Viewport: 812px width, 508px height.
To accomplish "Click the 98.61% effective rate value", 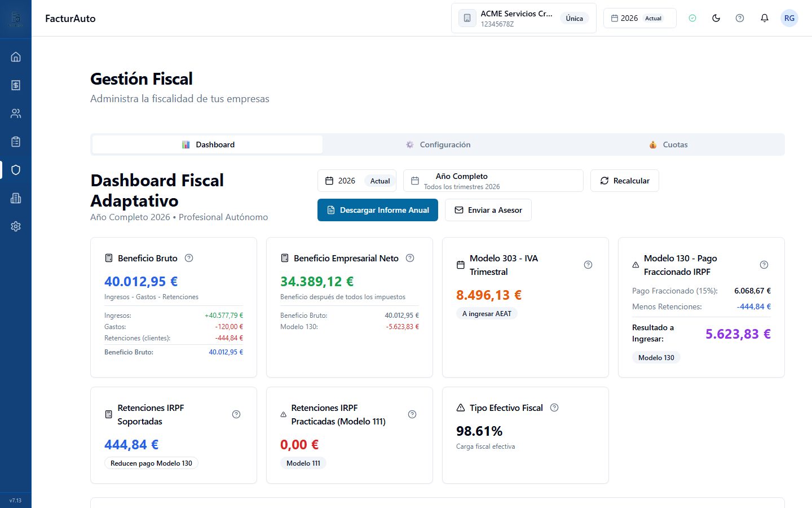I will (479, 431).
